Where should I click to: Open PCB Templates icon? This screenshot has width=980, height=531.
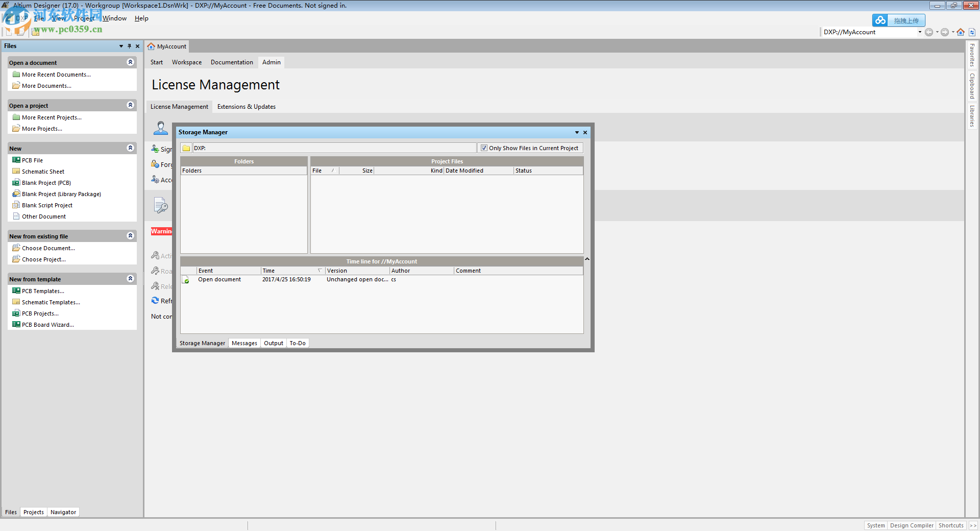pos(16,291)
